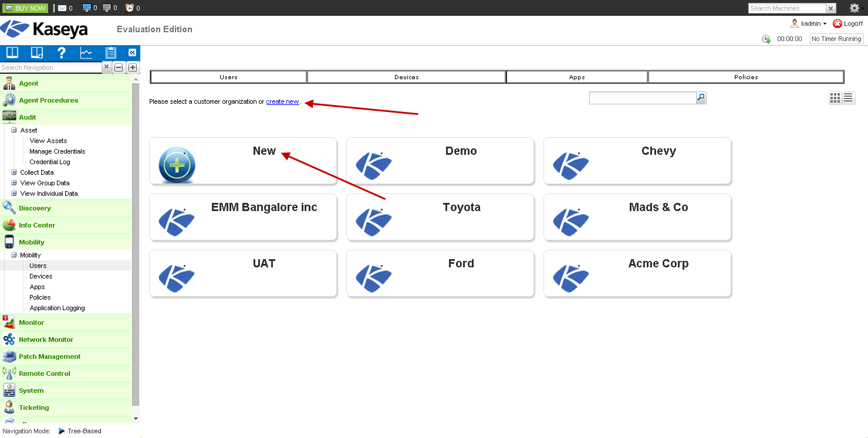Collapse the navigation panel with double-arrow icon

(132, 53)
